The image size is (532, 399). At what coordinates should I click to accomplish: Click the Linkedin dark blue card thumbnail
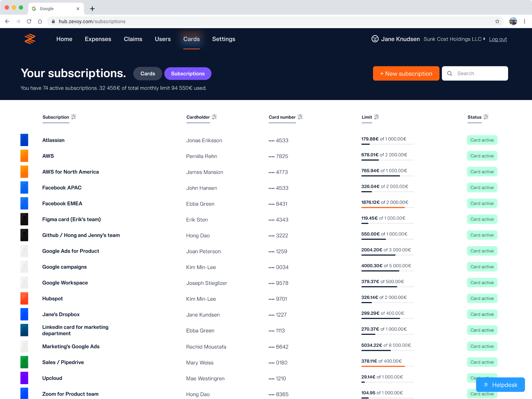click(x=24, y=330)
